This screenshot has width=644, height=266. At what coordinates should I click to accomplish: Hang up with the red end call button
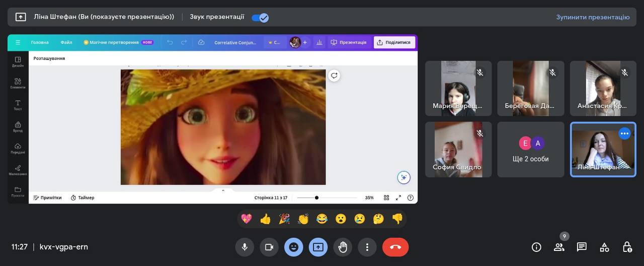click(395, 247)
